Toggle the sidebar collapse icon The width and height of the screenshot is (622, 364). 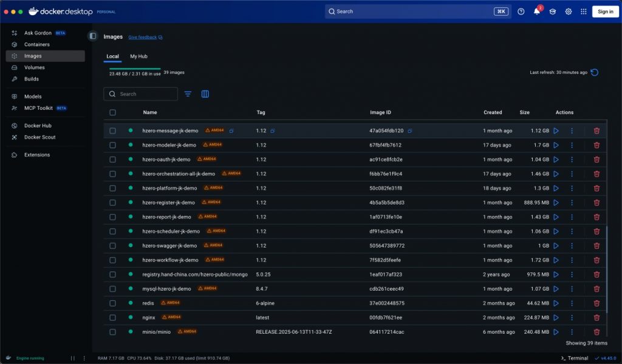[x=93, y=36]
